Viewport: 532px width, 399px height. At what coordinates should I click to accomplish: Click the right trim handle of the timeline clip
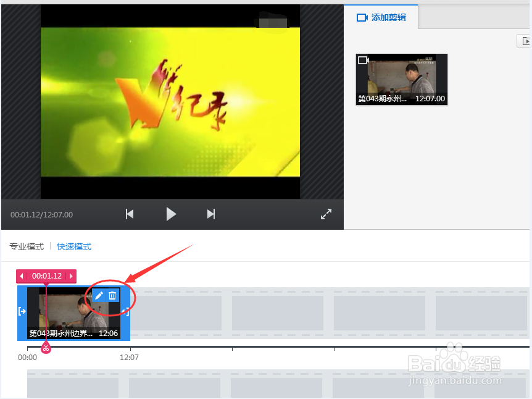(x=127, y=311)
